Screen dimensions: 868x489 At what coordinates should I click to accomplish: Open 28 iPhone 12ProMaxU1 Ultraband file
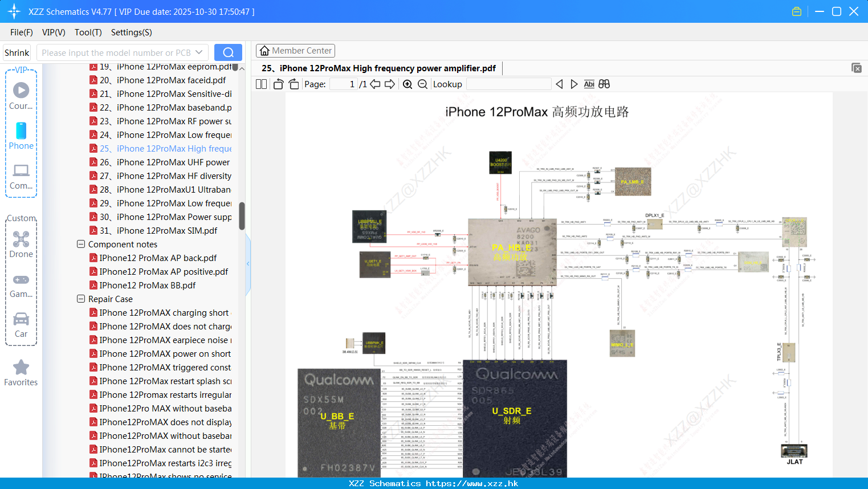click(x=160, y=190)
